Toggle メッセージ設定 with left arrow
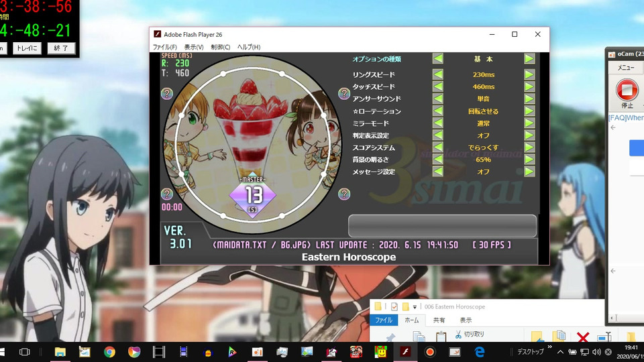 pyautogui.click(x=438, y=172)
